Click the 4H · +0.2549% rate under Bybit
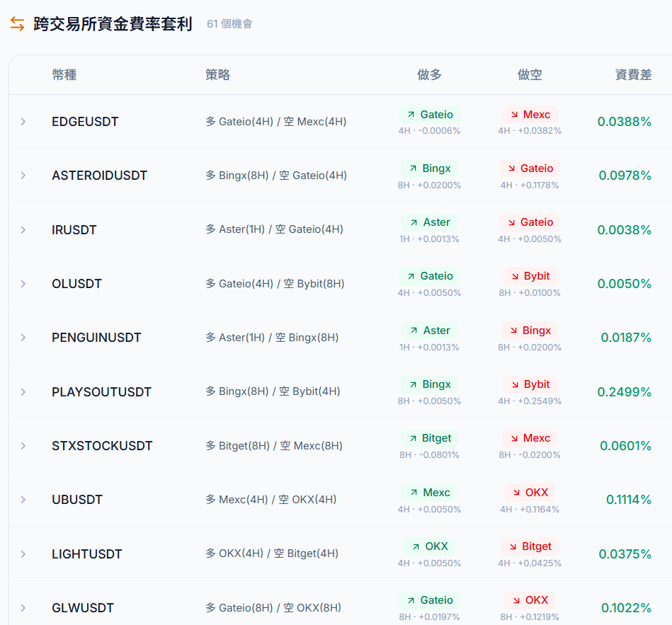 click(x=530, y=401)
